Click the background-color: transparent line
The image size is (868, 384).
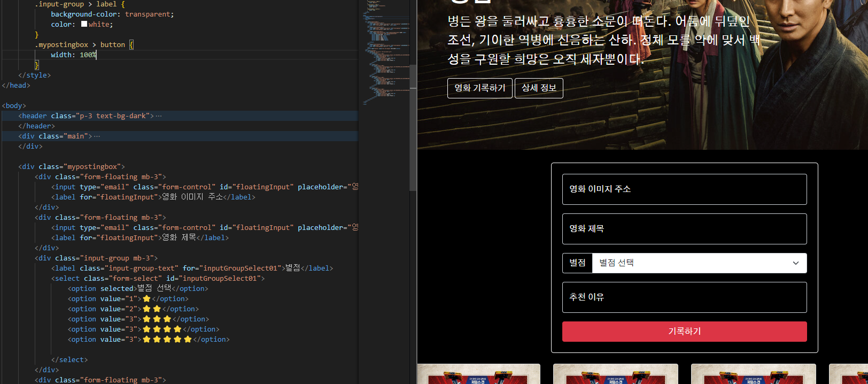pos(112,14)
